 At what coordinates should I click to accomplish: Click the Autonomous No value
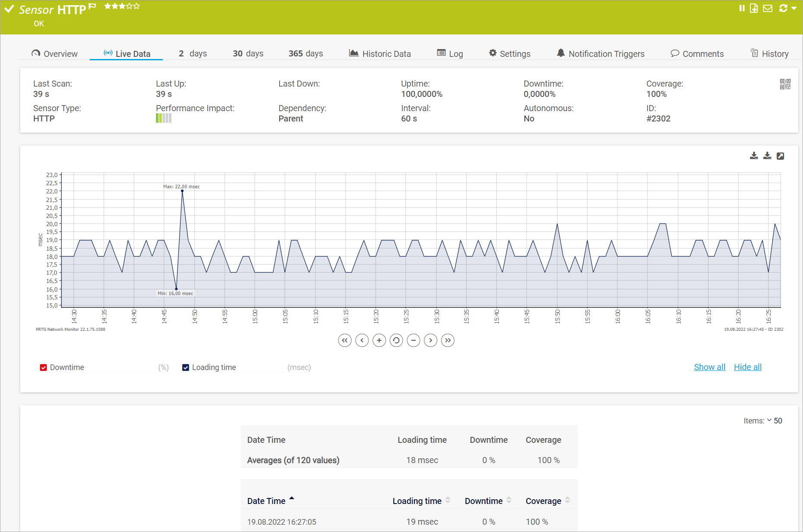point(529,118)
